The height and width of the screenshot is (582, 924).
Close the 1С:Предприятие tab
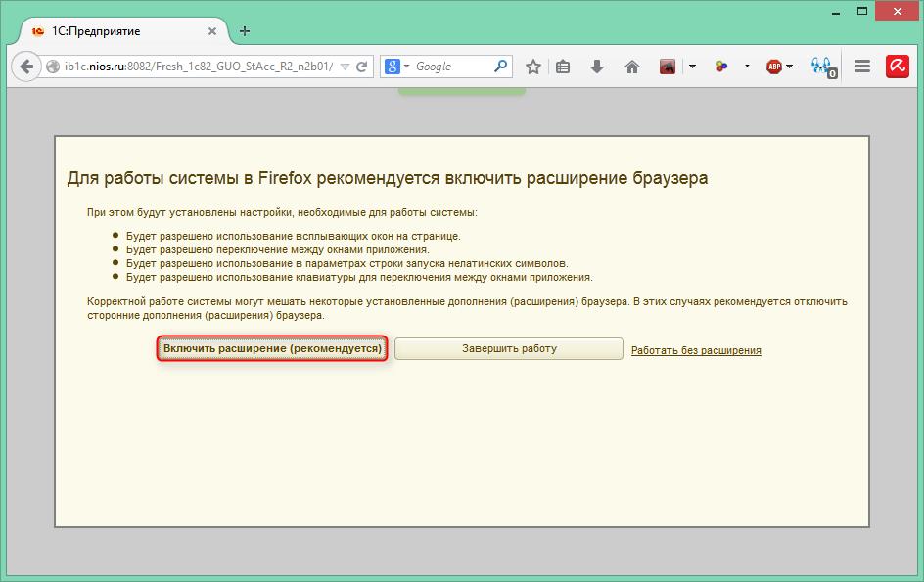click(x=212, y=31)
